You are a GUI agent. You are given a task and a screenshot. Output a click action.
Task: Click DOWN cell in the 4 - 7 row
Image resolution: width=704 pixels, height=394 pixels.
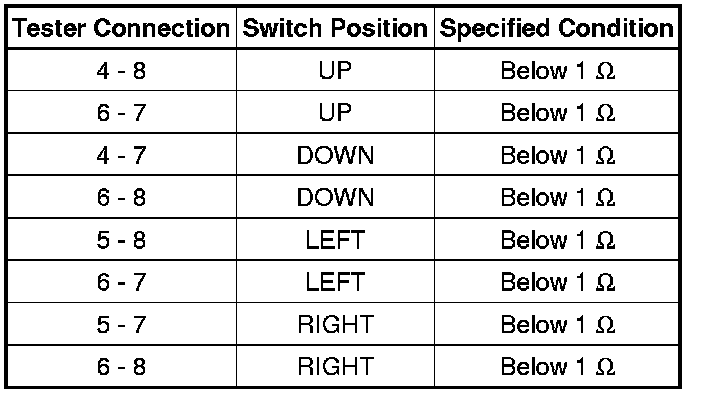point(335,155)
